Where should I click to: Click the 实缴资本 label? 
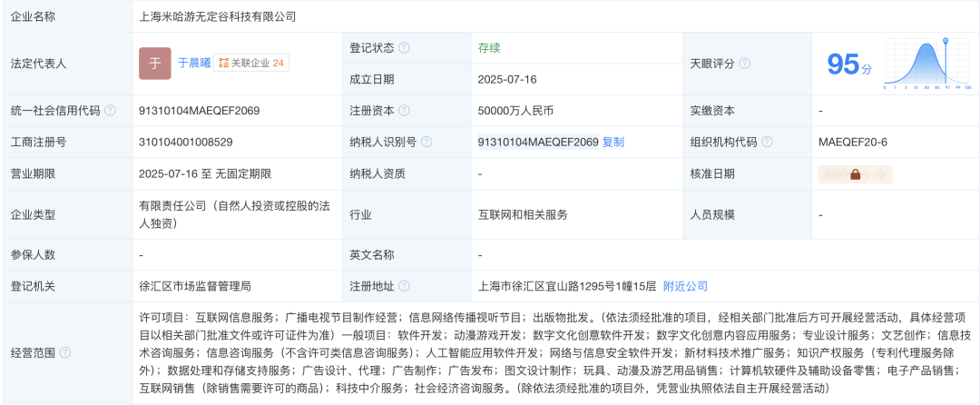tap(712, 111)
